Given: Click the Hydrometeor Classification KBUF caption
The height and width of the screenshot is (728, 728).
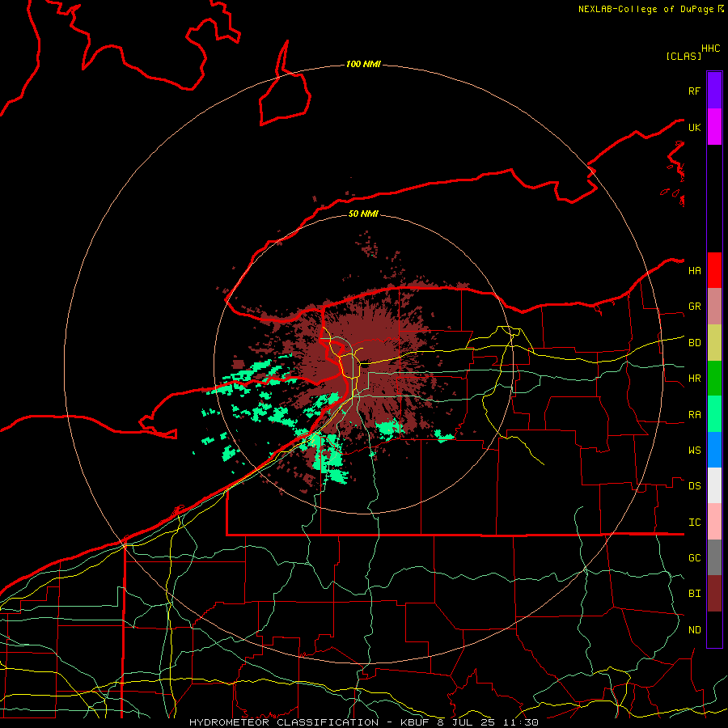Looking at the screenshot, I should pyautogui.click(x=363, y=722).
